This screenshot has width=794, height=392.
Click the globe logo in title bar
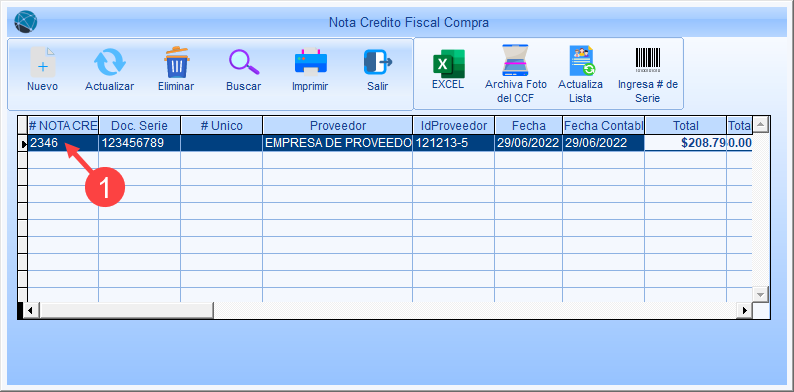[x=25, y=21]
